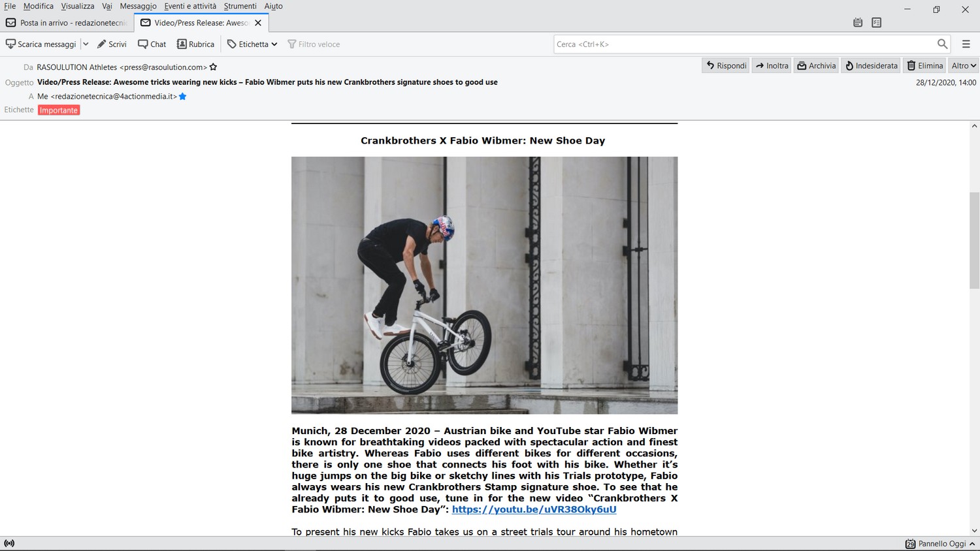Click the recipient redazionetecnica@4actionmedia.it address
The image size is (980, 551).
[107, 97]
